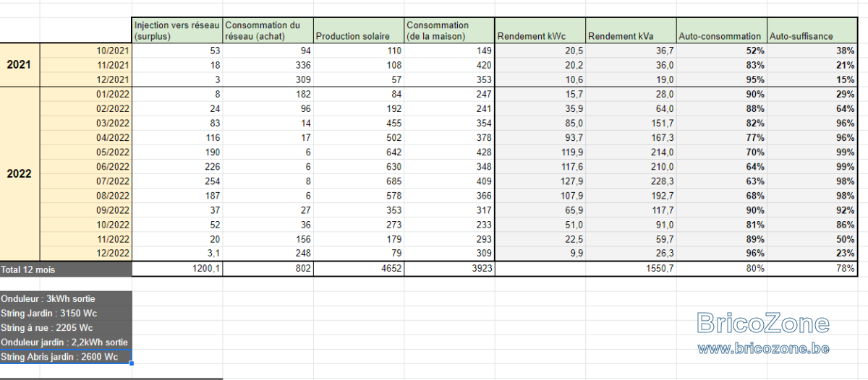Click the "String Jardin : 3150 Wc" cell

tap(66, 313)
